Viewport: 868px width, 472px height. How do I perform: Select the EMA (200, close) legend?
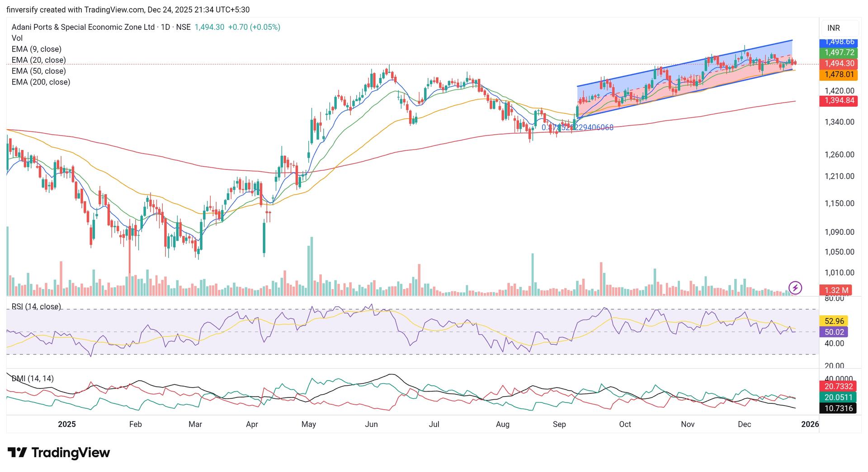pyautogui.click(x=41, y=82)
